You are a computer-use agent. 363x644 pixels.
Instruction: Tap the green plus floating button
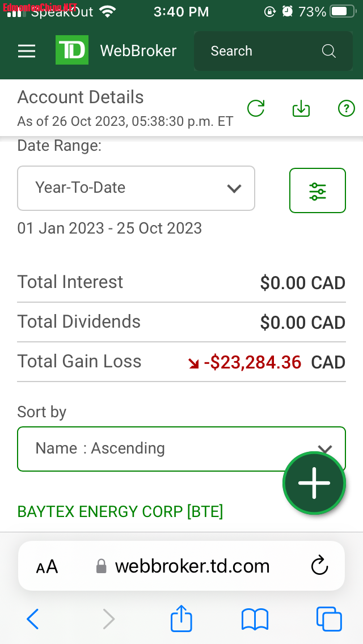tap(314, 483)
